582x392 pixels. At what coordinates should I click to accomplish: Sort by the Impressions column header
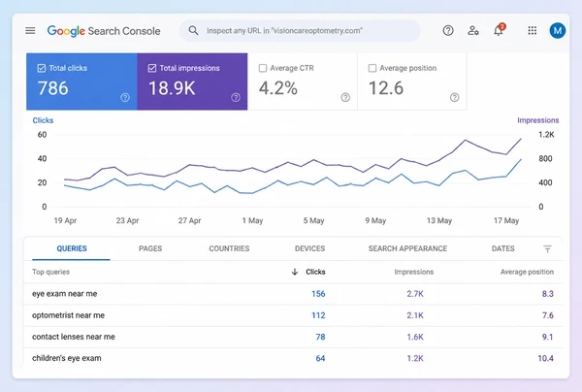coord(414,272)
